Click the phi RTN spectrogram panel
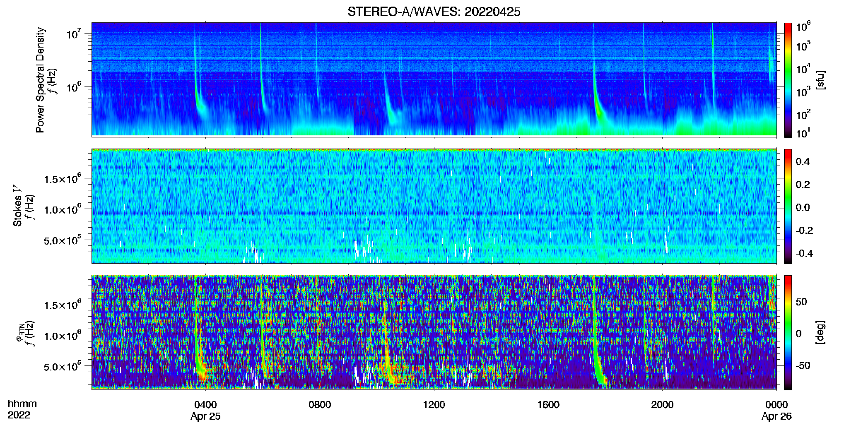 434,332
